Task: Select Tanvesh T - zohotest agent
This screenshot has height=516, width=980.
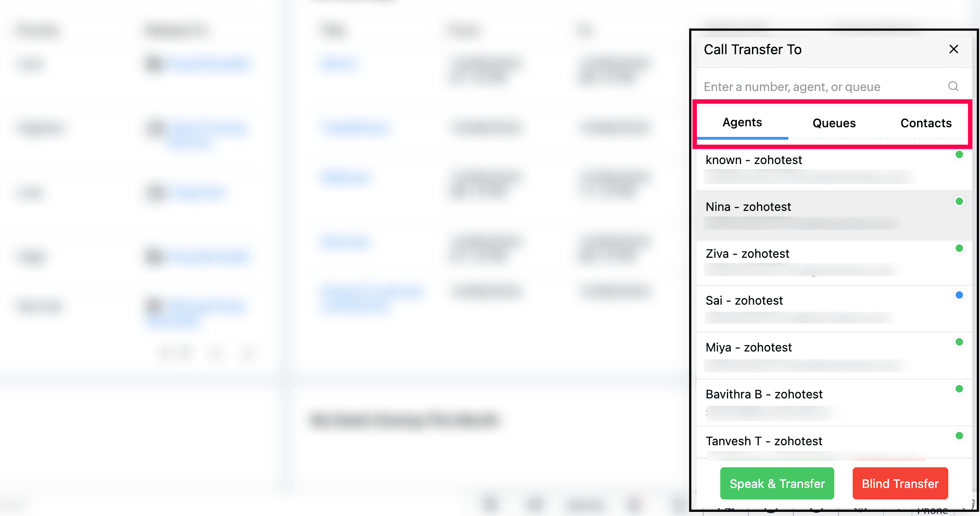Action: coord(834,443)
